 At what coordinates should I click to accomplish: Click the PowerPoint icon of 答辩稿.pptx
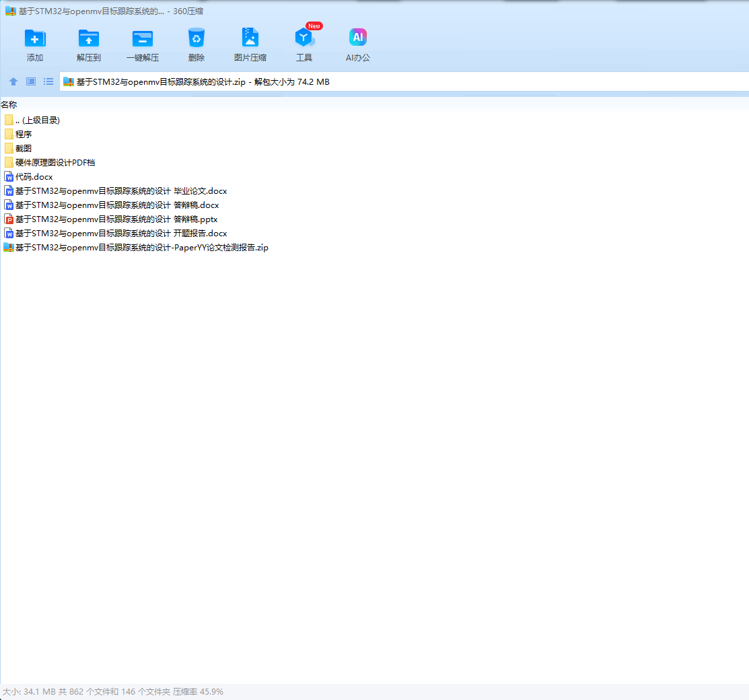[9, 219]
